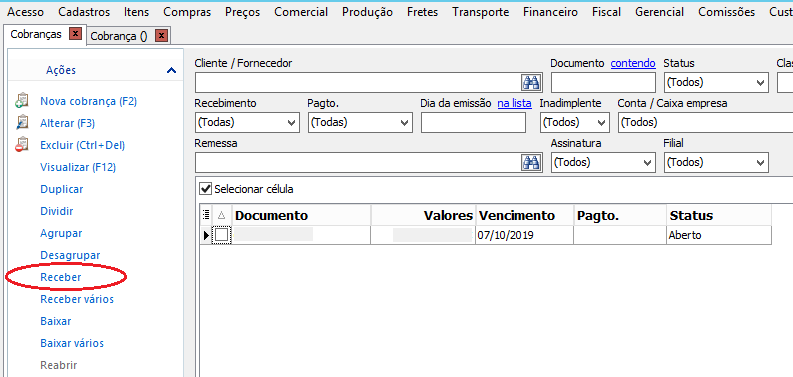Search Cliente / Fornecedor with binoculars icon
The height and width of the screenshot is (377, 793).
(x=532, y=82)
